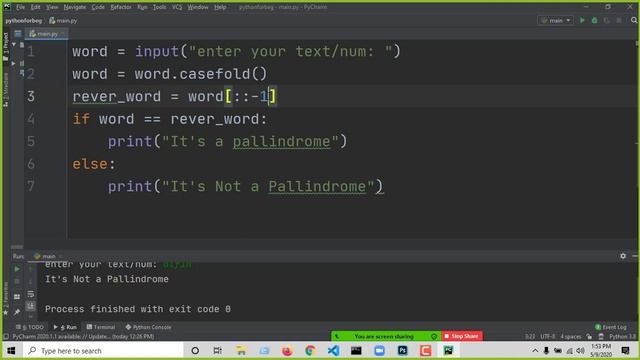Open Visual Studio Code from taskbar
The image size is (640, 360).
(x=333, y=351)
